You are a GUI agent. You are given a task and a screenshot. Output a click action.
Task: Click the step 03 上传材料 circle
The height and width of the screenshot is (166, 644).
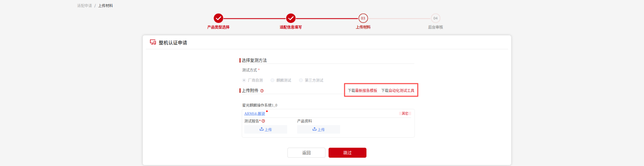[363, 18]
